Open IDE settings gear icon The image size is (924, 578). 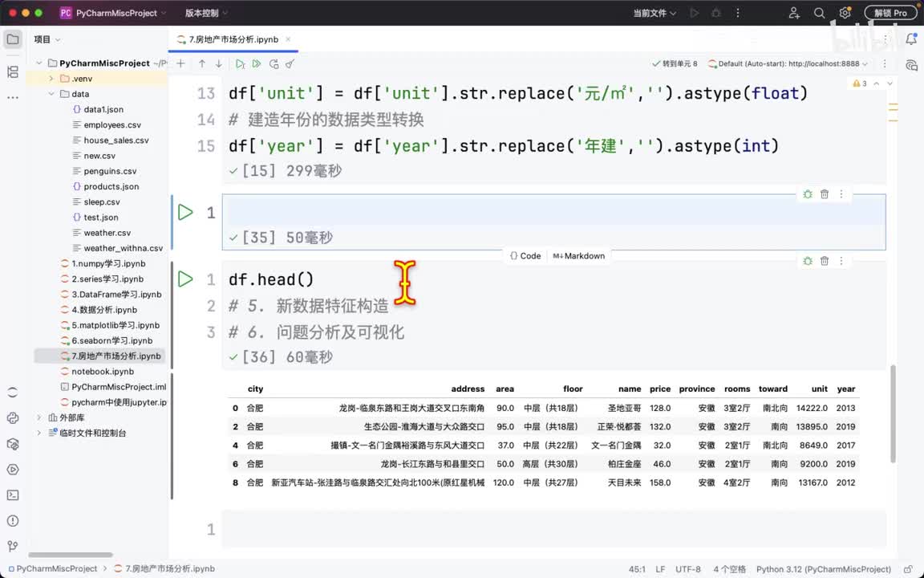(x=845, y=13)
